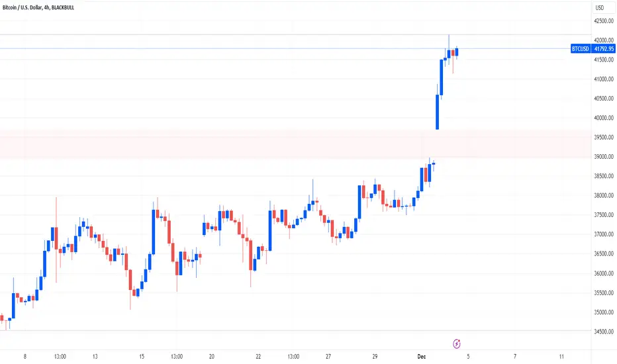
Task: Click the Dec label on time axis
Action: click(x=422, y=357)
